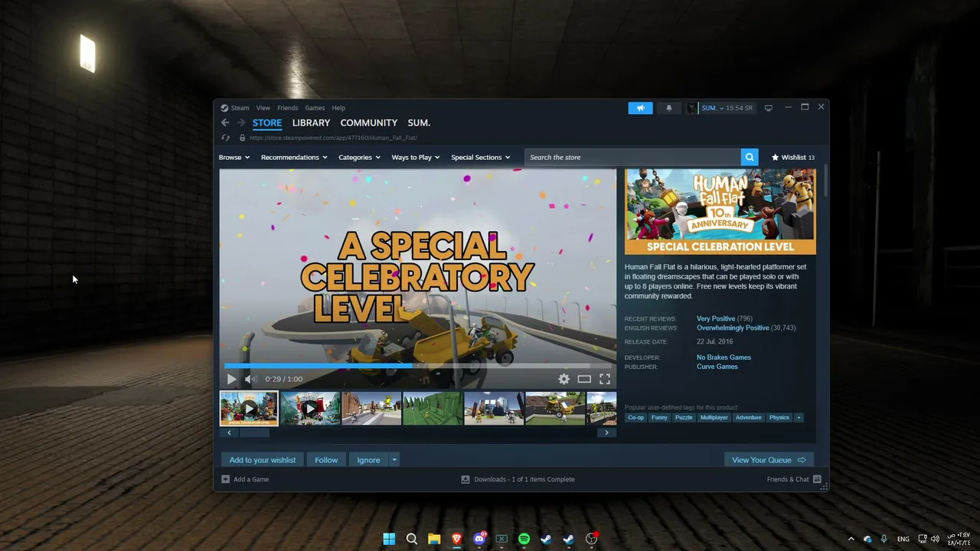Image resolution: width=980 pixels, height=551 pixels.
Task: Select the Multiplayer tag
Action: (x=714, y=417)
